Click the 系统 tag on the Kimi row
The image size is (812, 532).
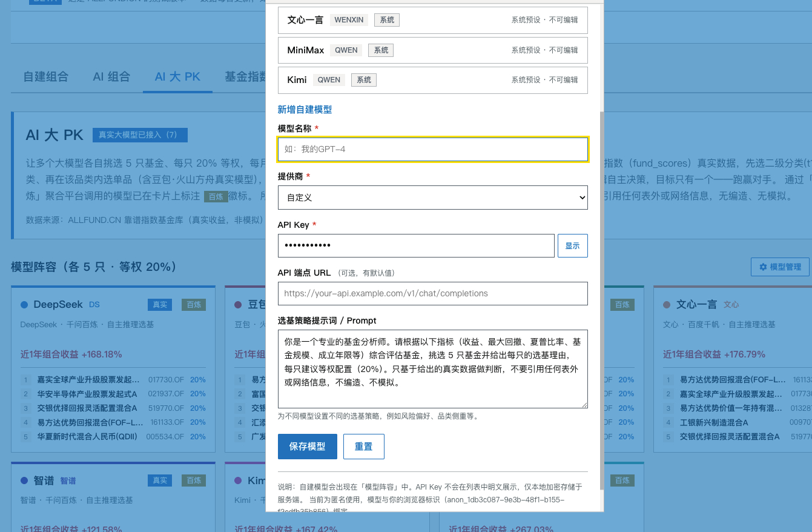click(x=364, y=80)
